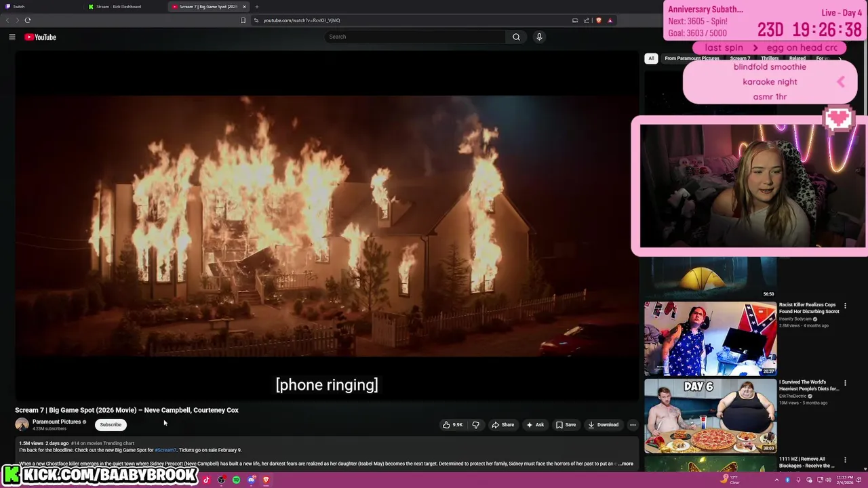Switch to the Twitch browser tab
The width and height of the screenshot is (868, 488).
point(41,7)
